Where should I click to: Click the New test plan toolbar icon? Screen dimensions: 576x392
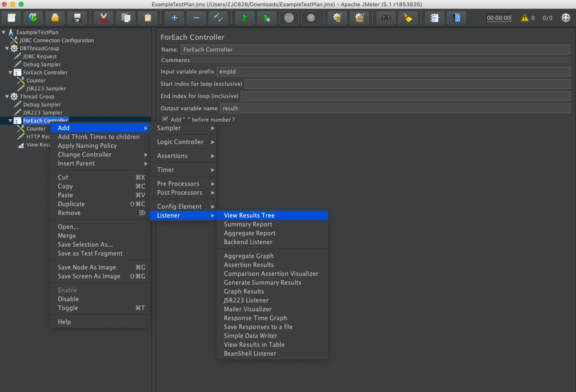pos(11,18)
